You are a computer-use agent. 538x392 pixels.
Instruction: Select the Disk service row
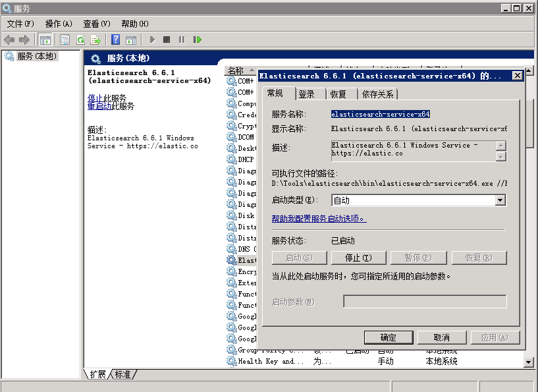[241, 215]
